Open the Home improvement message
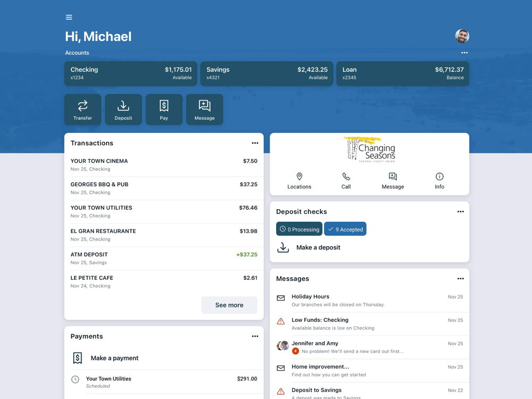Viewport: 532px width, 399px height. coord(370,371)
